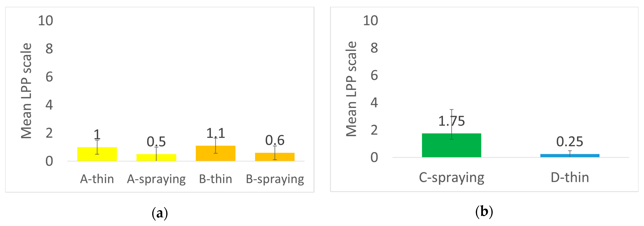Image resolution: width=644 pixels, height=226 pixels.
Task: Click the 1.75 data label
Action: coord(451,121)
